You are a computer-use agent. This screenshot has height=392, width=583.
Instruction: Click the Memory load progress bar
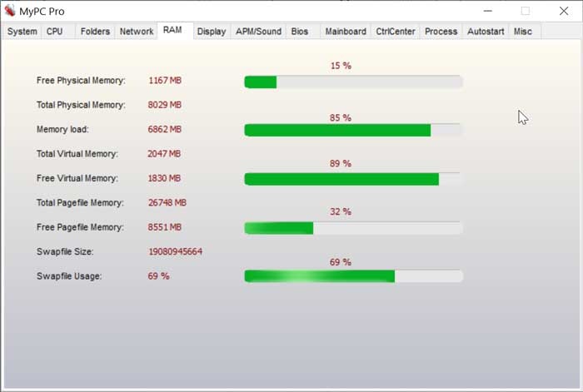353,130
